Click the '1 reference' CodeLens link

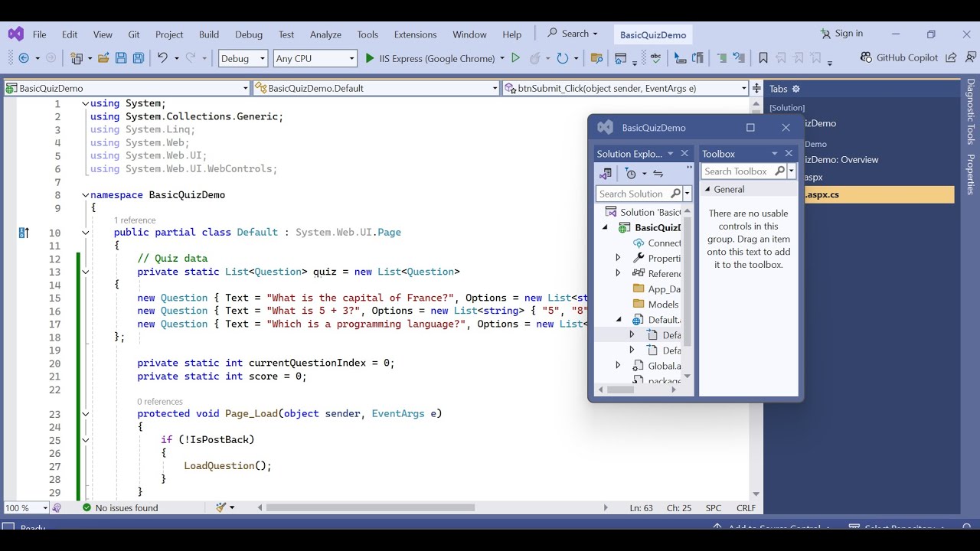tap(135, 220)
